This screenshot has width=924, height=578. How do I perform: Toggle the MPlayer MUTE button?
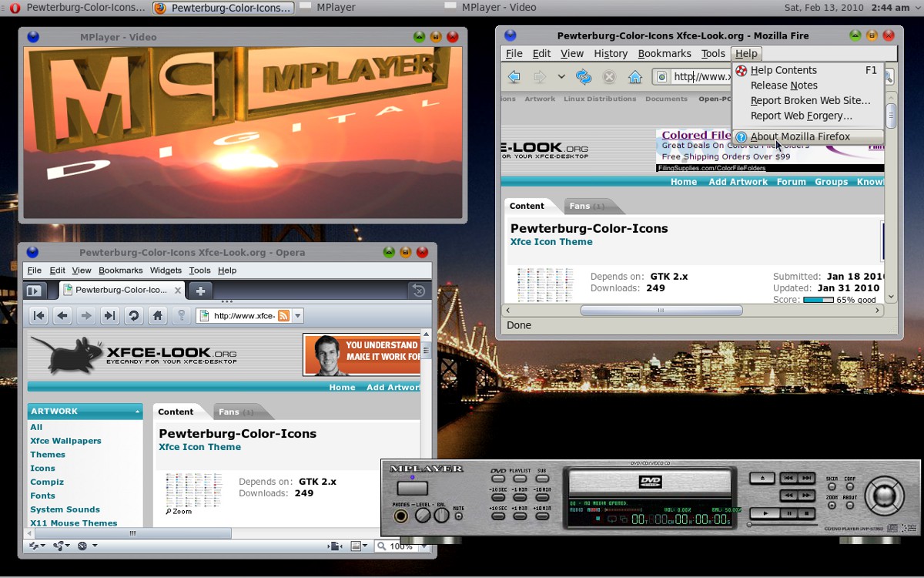[x=458, y=516]
